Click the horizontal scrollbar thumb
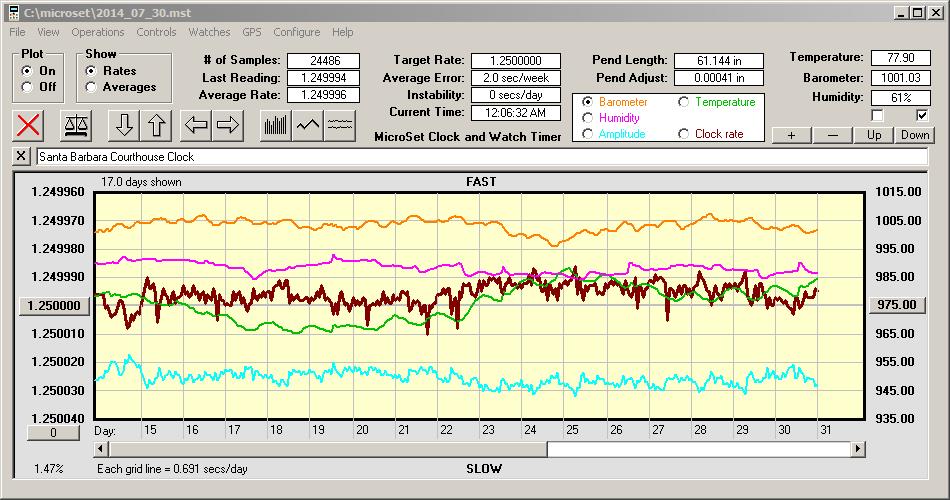Screen dimensions: 950x500 point(328,449)
